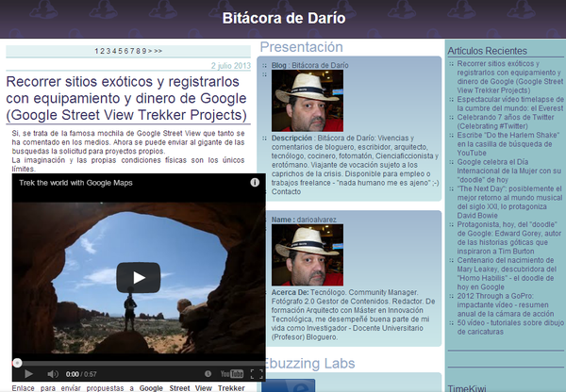
Task: Click the video title 'Trek the world with Google Maps'
Action: tap(75, 183)
